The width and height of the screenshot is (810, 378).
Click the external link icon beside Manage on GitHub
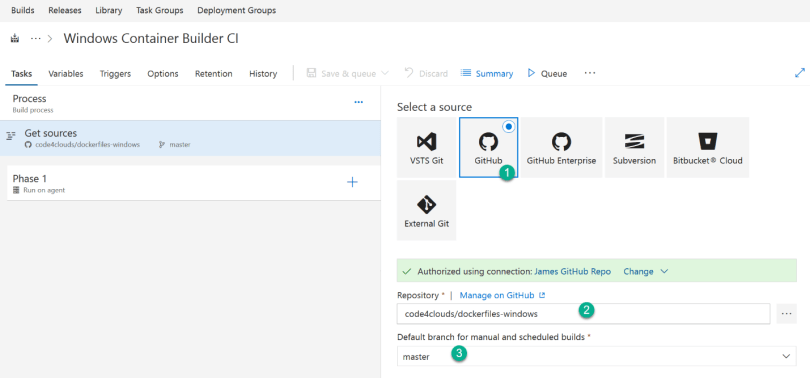tap(542, 295)
